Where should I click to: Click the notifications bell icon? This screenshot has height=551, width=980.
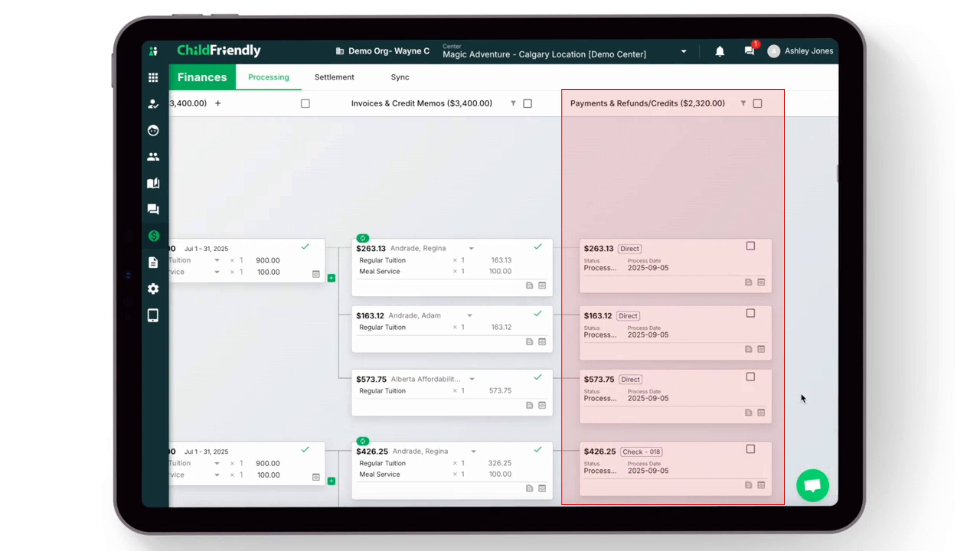pos(720,51)
